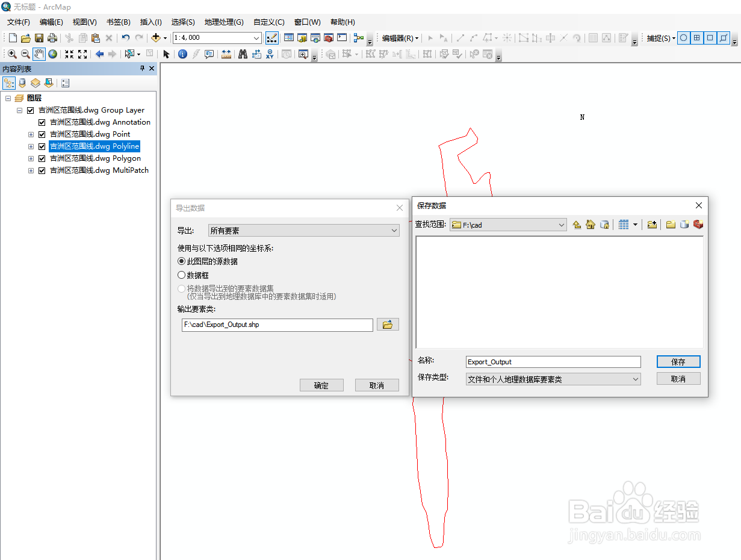Select 数据框 radio button
The image size is (741, 560).
click(181, 275)
